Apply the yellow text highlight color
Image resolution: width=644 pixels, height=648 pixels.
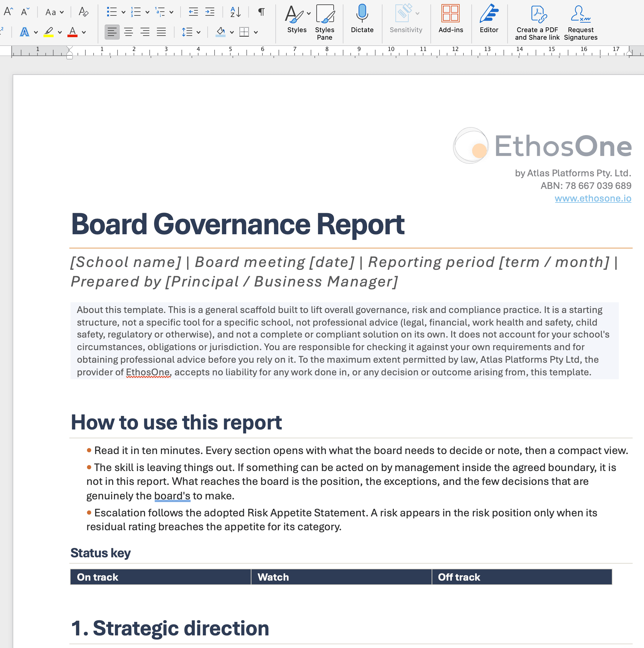(x=49, y=32)
